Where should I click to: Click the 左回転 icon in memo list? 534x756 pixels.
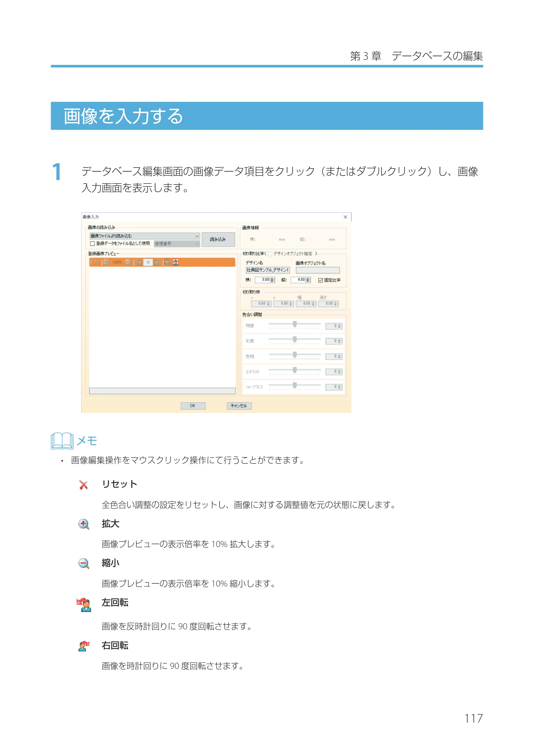84,605
